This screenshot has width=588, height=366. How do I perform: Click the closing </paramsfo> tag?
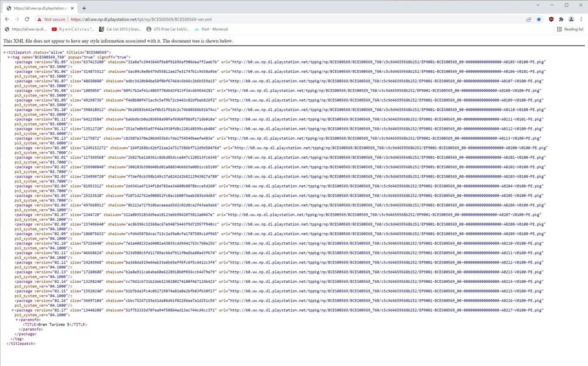point(30,329)
